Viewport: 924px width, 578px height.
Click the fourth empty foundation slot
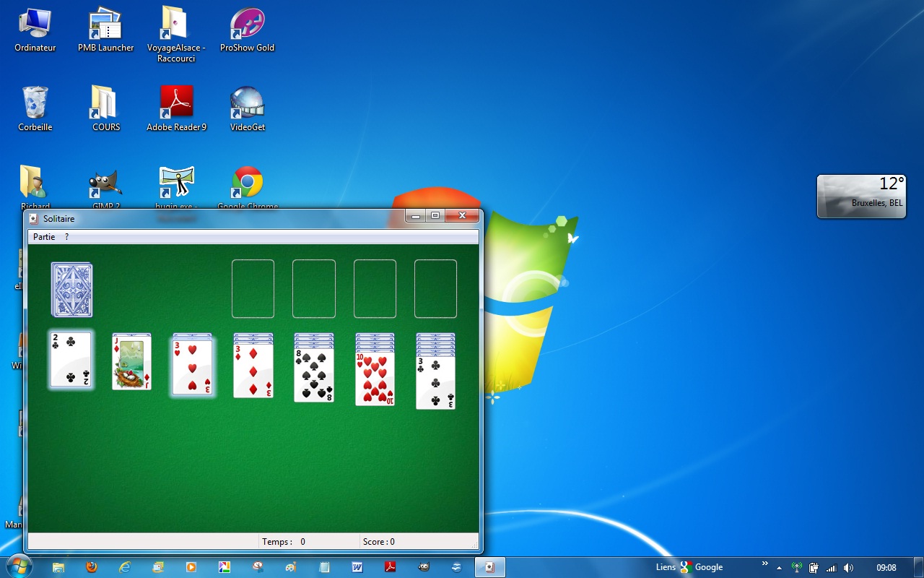click(x=435, y=289)
